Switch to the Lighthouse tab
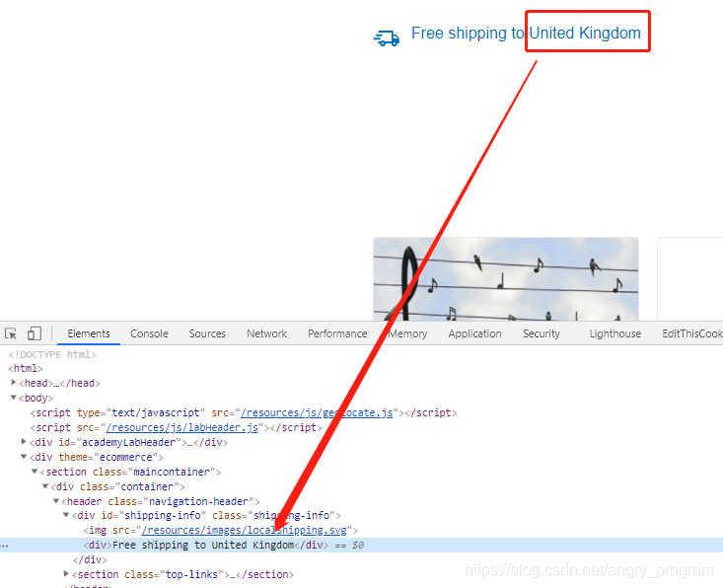723x588 pixels. pos(615,333)
